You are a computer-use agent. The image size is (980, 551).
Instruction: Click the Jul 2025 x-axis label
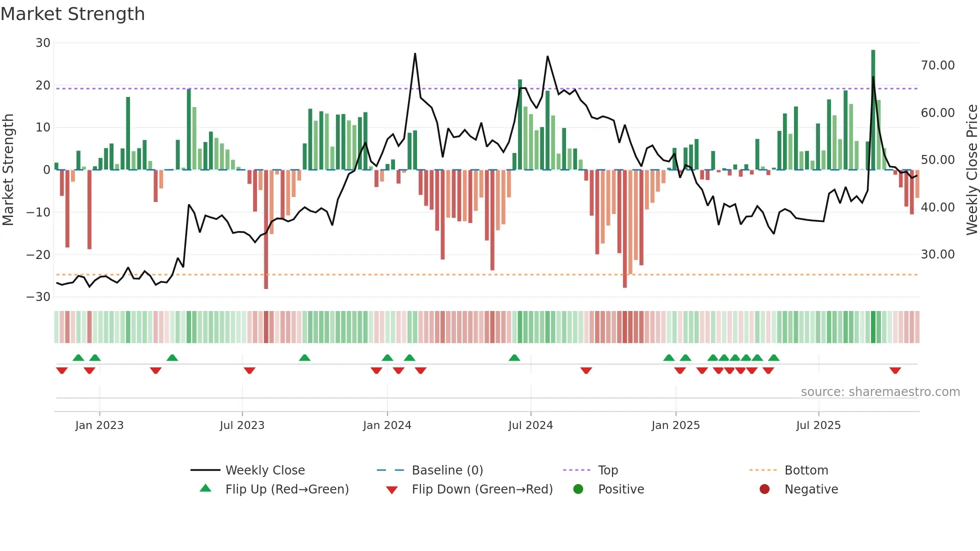point(818,425)
